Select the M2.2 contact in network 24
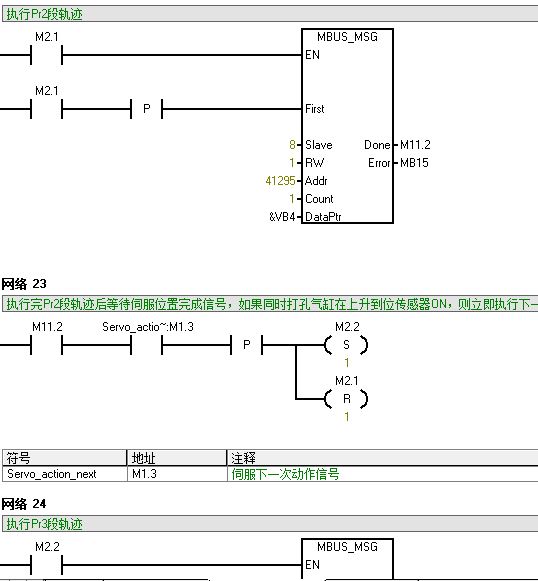Image resolution: width=538 pixels, height=581 pixels. (x=46, y=565)
